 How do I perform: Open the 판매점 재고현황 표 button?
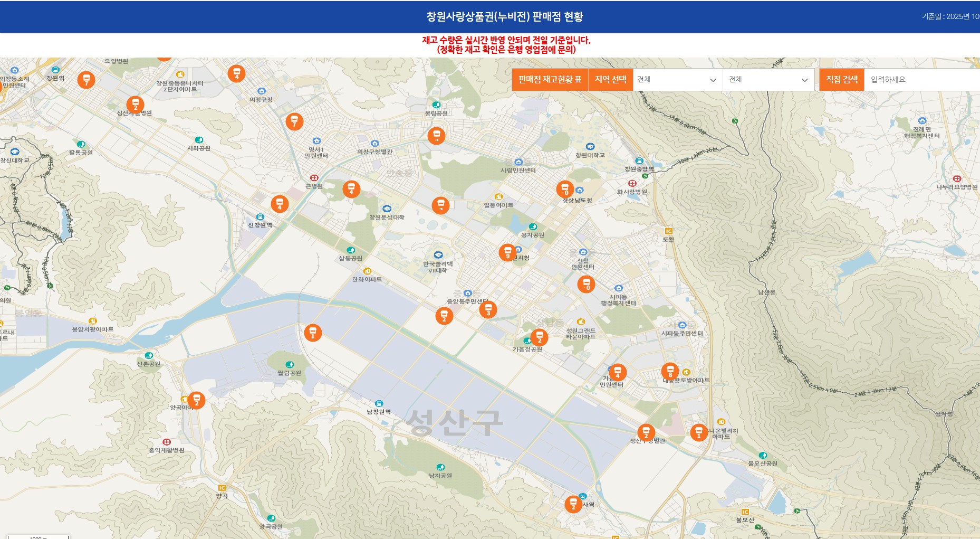[550, 80]
